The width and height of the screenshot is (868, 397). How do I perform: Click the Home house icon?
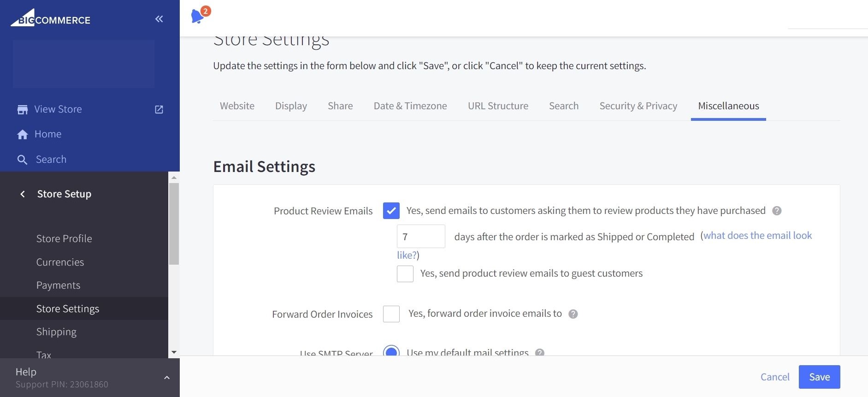(x=23, y=134)
